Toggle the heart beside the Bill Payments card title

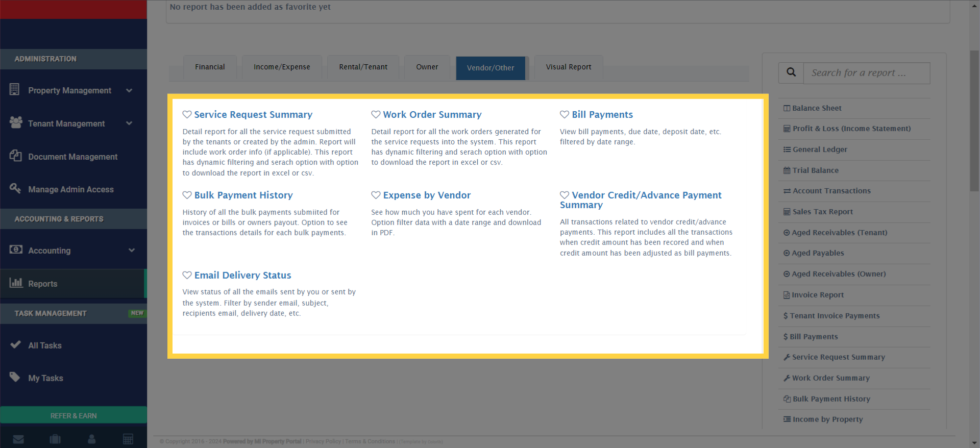click(565, 115)
